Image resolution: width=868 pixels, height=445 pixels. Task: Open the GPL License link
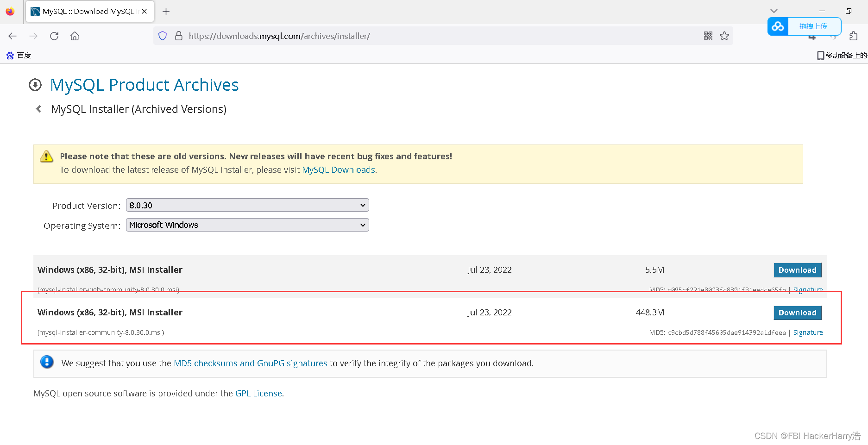pyautogui.click(x=258, y=394)
